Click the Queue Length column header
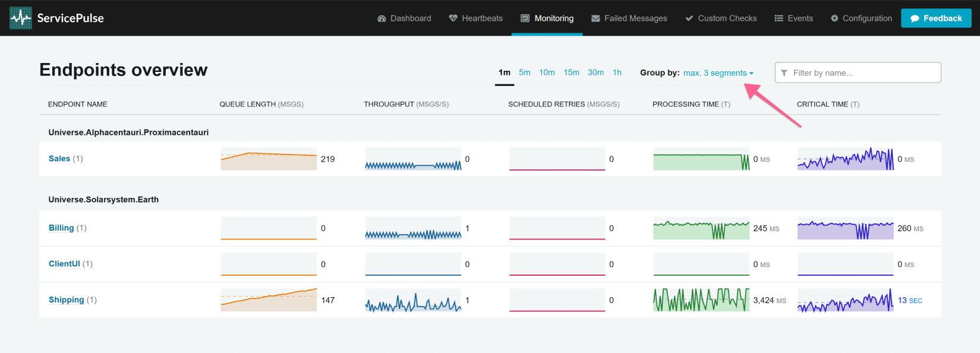Viewport: 980px width, 353px height. (x=261, y=104)
